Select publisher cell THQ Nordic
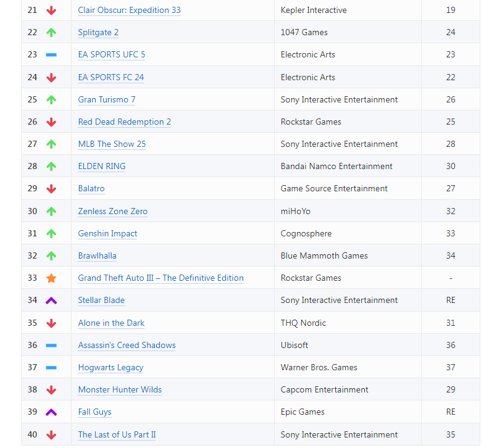The width and height of the screenshot is (489, 448). click(x=348, y=323)
